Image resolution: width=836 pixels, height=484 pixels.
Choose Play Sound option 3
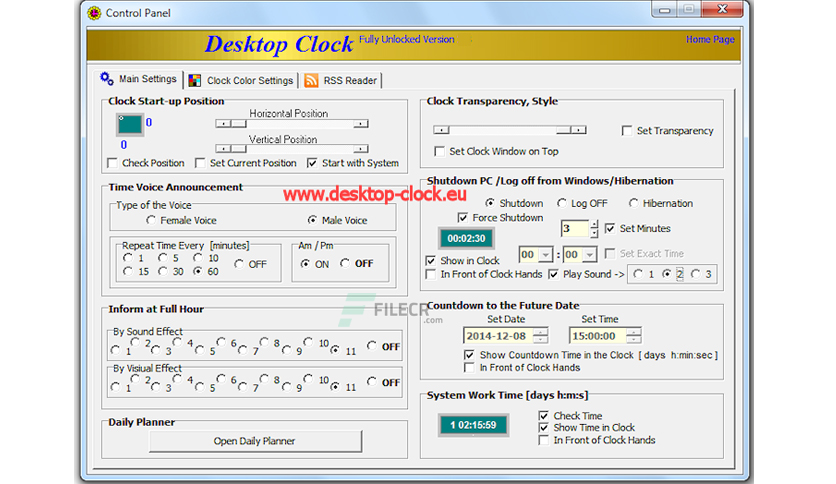pyautogui.click(x=695, y=274)
